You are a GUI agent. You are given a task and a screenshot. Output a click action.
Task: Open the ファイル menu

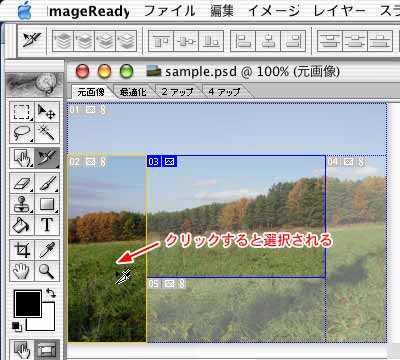(169, 11)
